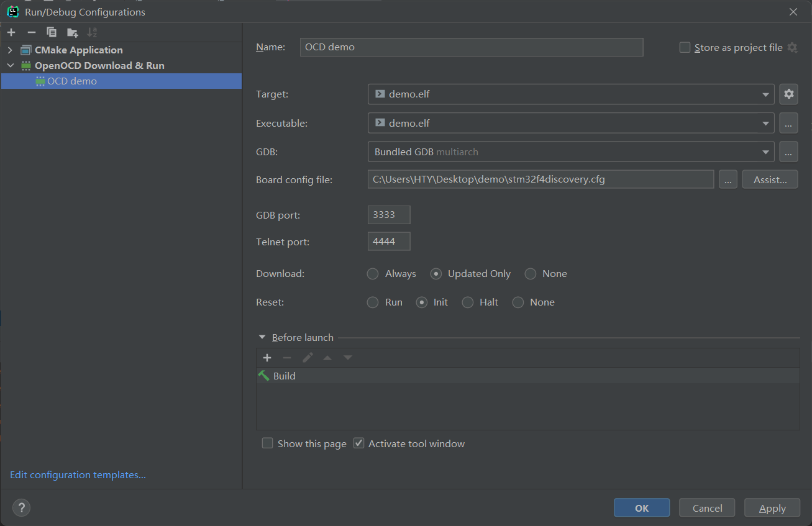
Task: Select OCD demo configuration in tree
Action: (72, 81)
